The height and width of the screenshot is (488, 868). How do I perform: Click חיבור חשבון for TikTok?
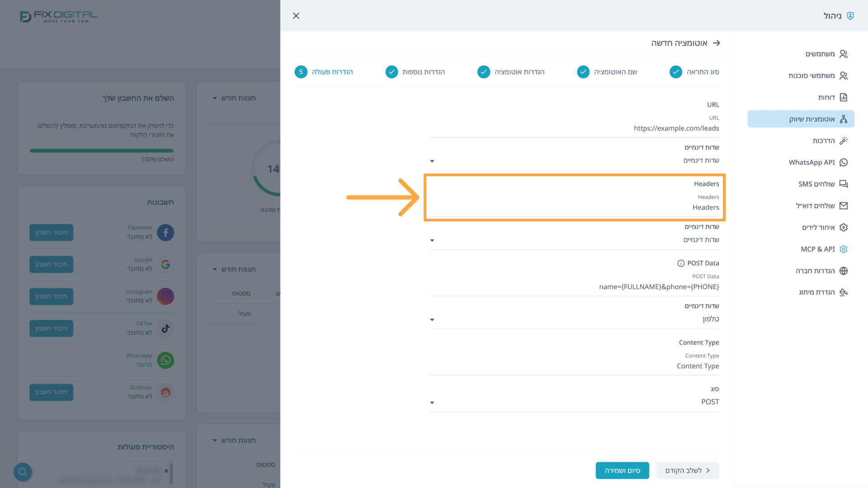click(51, 328)
